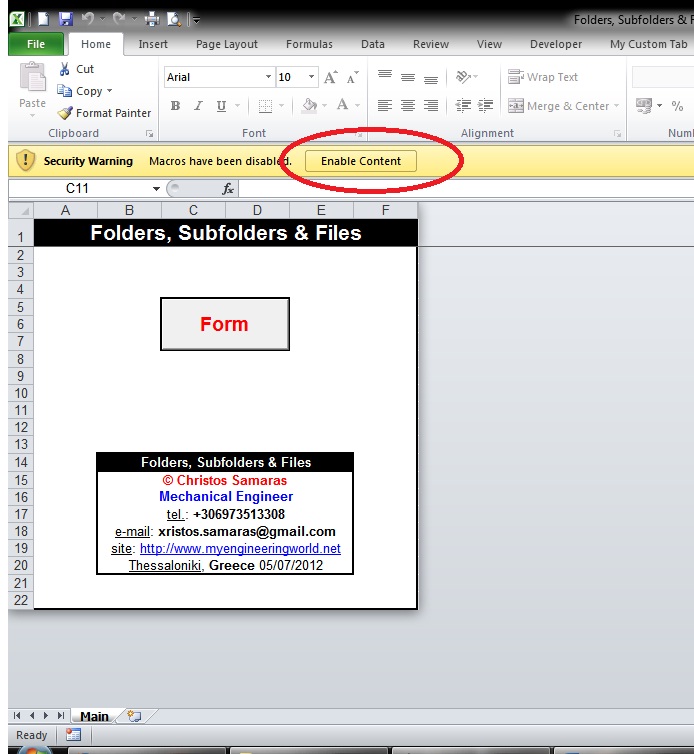Screen dimensions: 694x754
Task: Open Customize Quick Access Toolbar dropdown
Action: pos(196,20)
